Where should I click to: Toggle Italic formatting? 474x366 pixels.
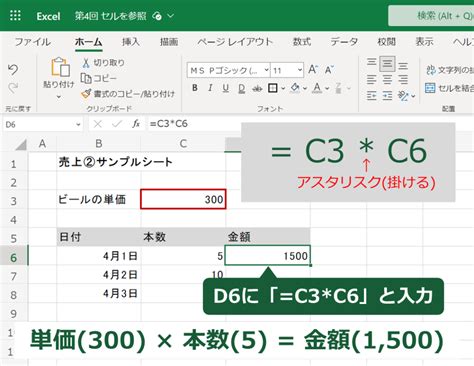[210, 88]
